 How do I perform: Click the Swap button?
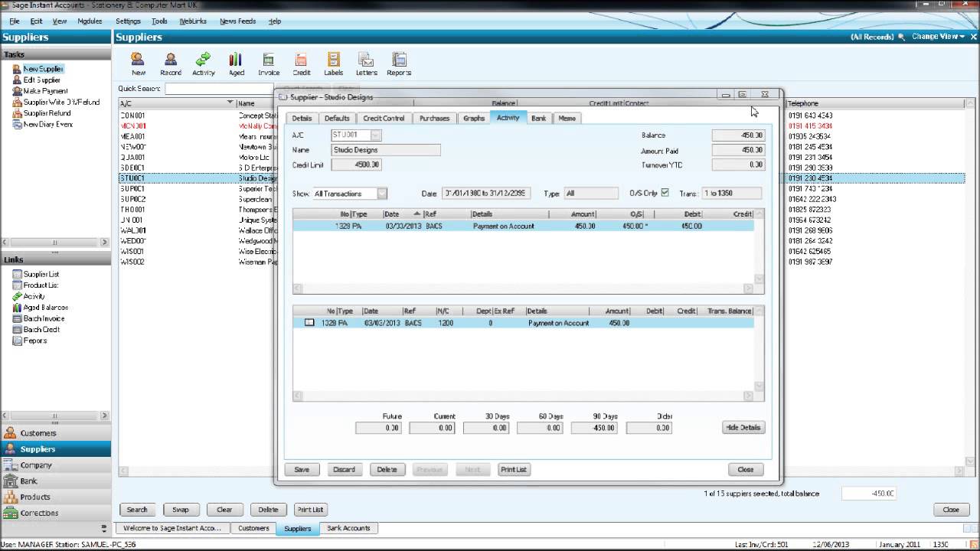(x=181, y=509)
